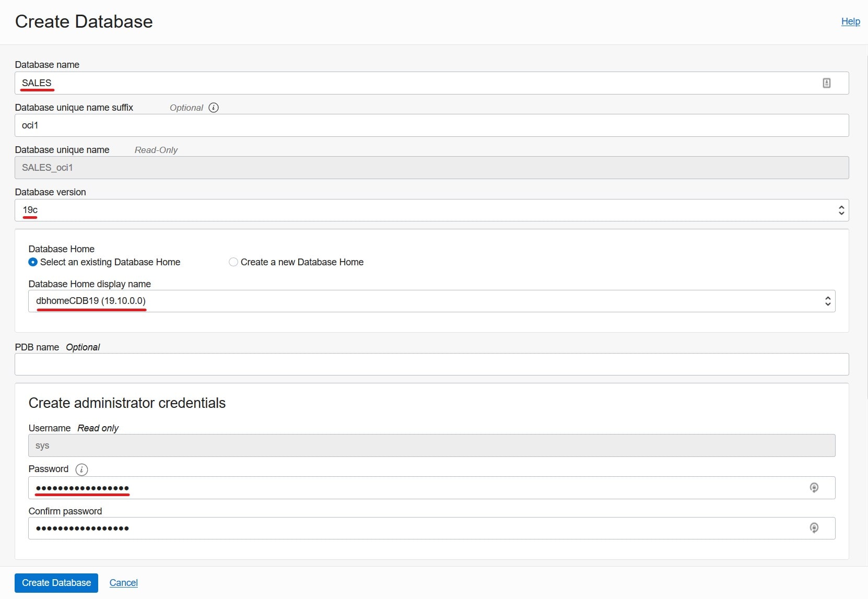Viewport: 868px width, 599px height.
Task: Click the password generator icon in Password field
Action: [814, 487]
